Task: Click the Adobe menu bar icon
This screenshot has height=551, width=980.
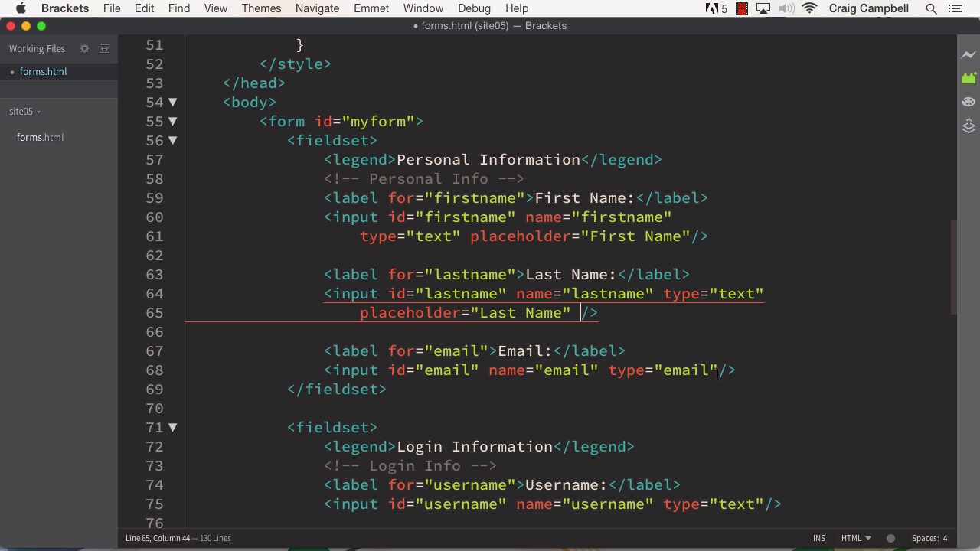Action: (716, 8)
